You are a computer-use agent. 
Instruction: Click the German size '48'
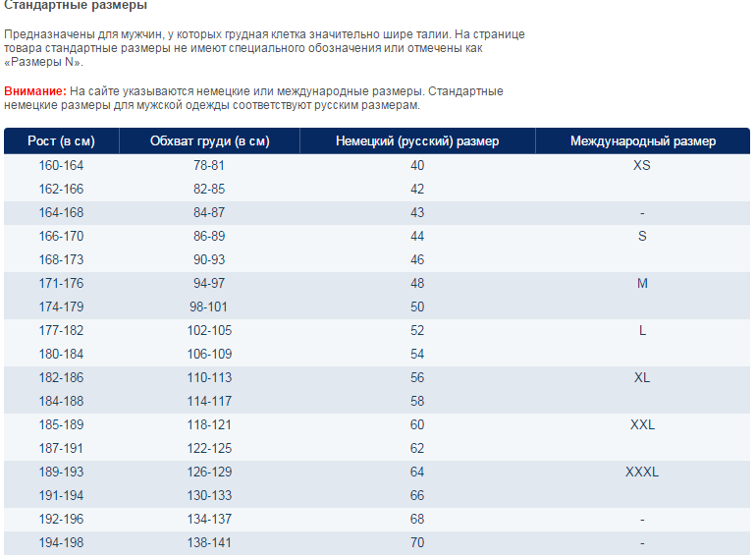pos(417,283)
